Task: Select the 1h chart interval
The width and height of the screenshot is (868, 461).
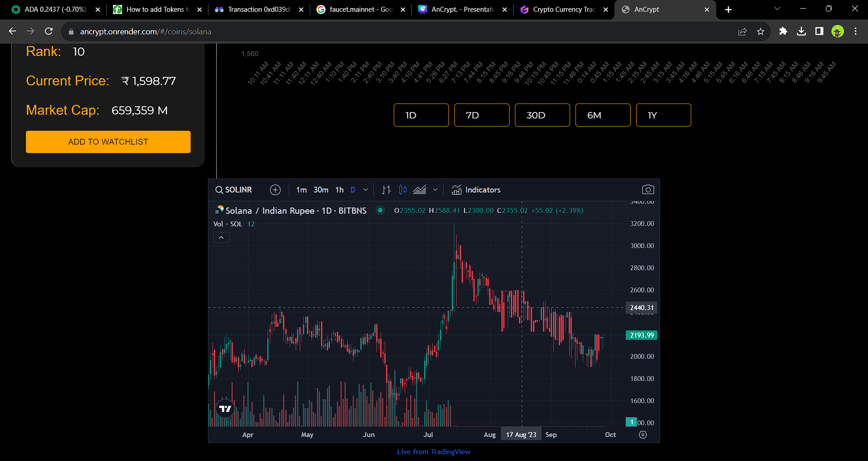Action: (340, 190)
